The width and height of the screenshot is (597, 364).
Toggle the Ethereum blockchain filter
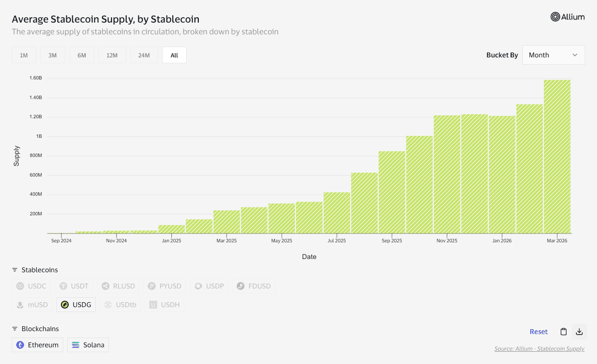[x=38, y=345]
